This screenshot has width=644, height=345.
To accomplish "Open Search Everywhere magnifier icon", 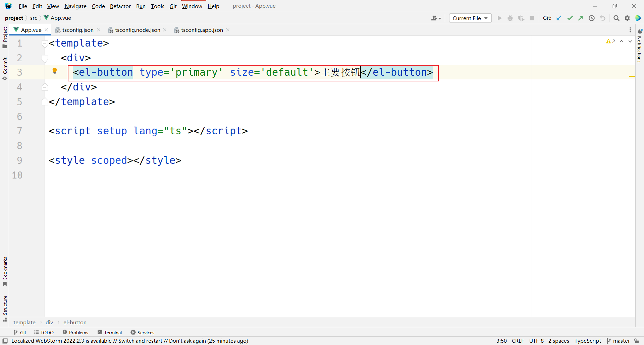I will [616, 18].
